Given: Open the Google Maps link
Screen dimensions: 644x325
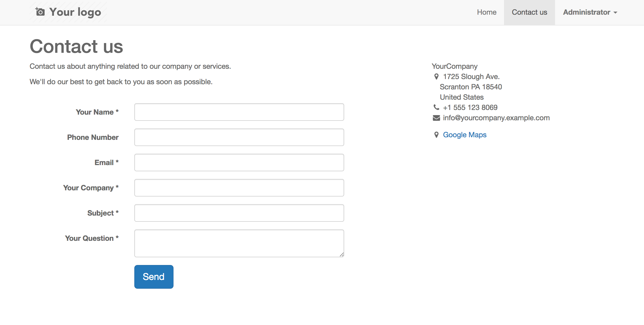Looking at the screenshot, I should (465, 135).
